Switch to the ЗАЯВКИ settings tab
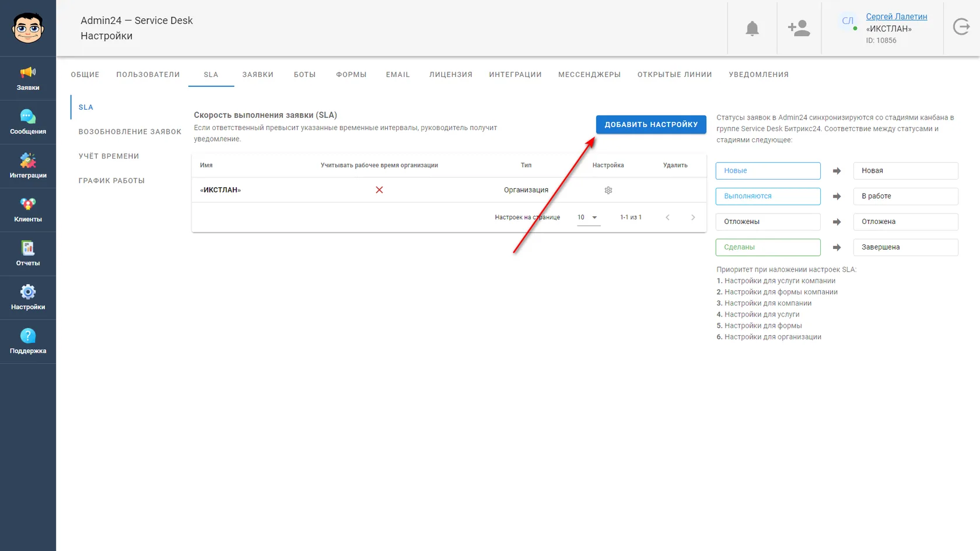The height and width of the screenshot is (551, 980). pyautogui.click(x=258, y=75)
